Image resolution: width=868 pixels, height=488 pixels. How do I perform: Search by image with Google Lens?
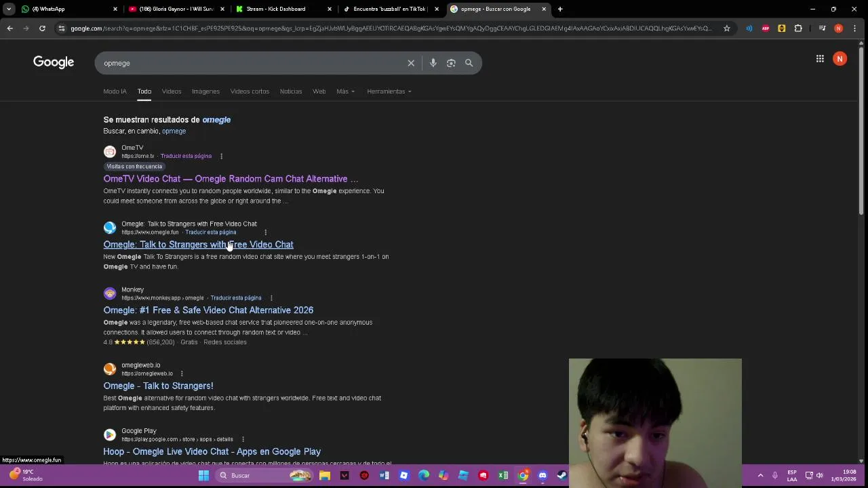click(451, 63)
